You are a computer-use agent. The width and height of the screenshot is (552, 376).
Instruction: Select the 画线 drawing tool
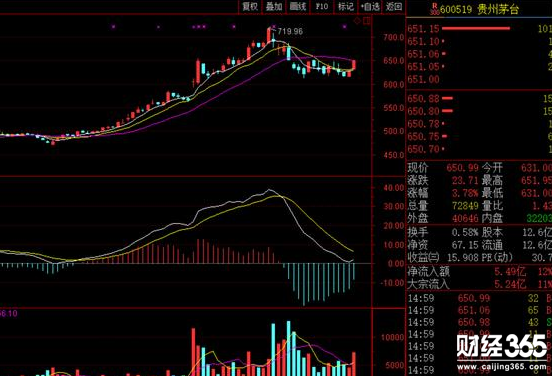pyautogui.click(x=297, y=6)
